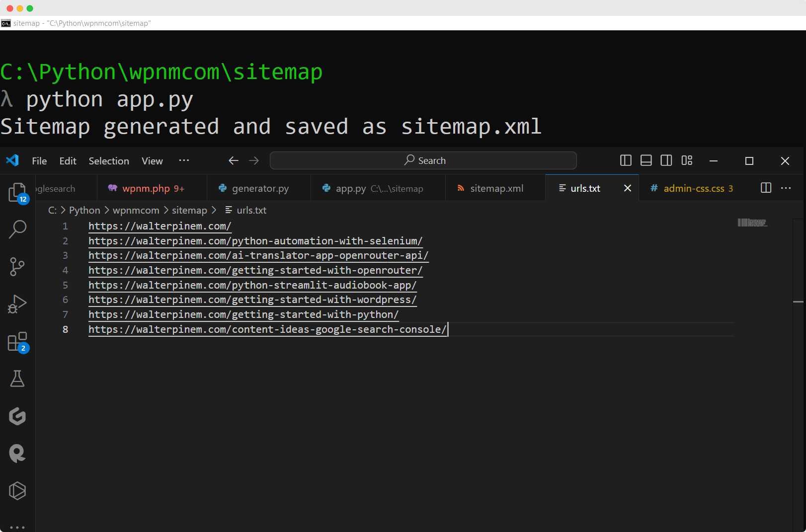Open the Grammarly G icon view
Image resolution: width=806 pixels, height=532 pixels.
pos(18,416)
